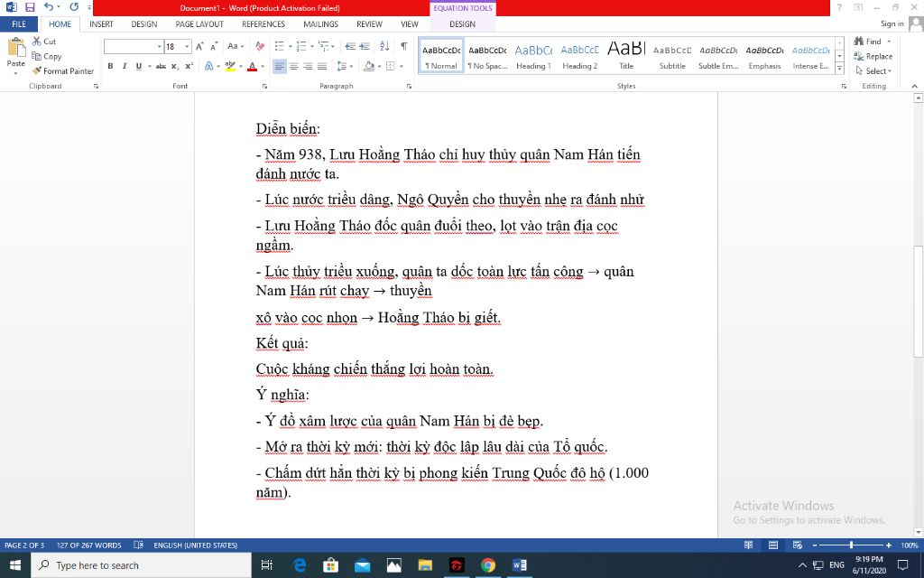
Task: Switch to the Page Layout tab
Action: [x=199, y=24]
